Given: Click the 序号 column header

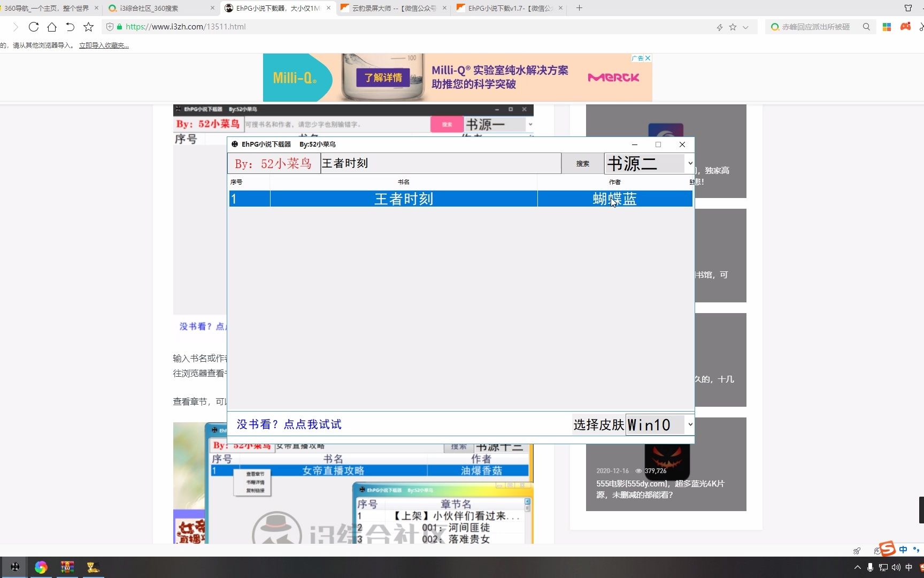Looking at the screenshot, I should click(x=249, y=182).
